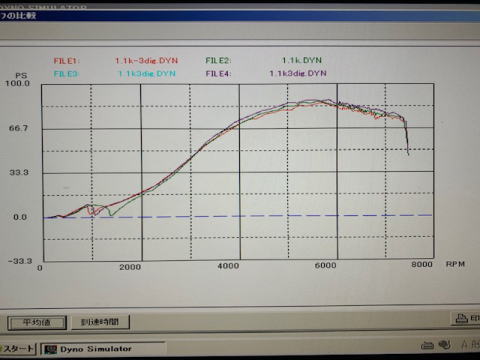Screen dimensions: 480x360
Task: Click the FILE1 legend label
Action: tap(67, 61)
